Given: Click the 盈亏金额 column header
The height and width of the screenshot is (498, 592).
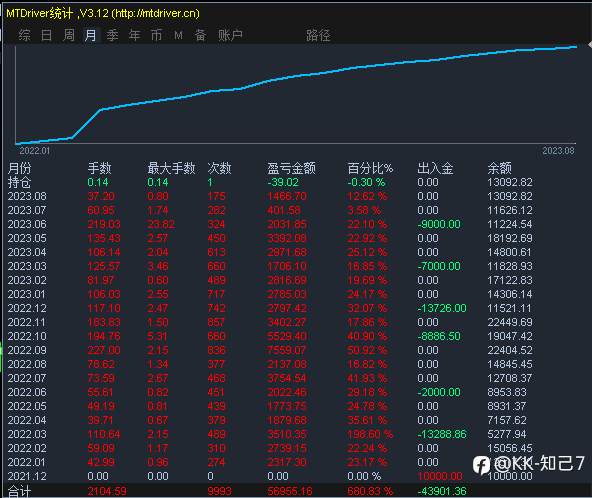Looking at the screenshot, I should (x=291, y=168).
